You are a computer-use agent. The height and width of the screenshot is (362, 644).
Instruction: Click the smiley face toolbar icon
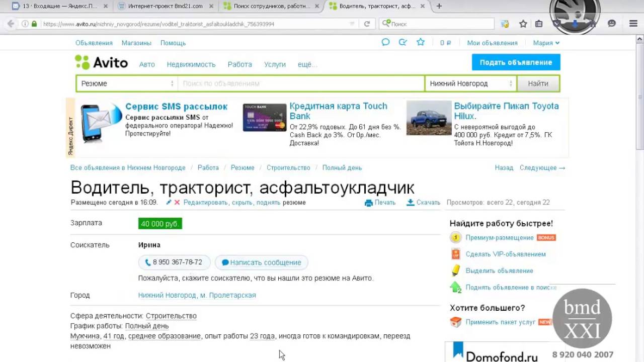point(612,24)
